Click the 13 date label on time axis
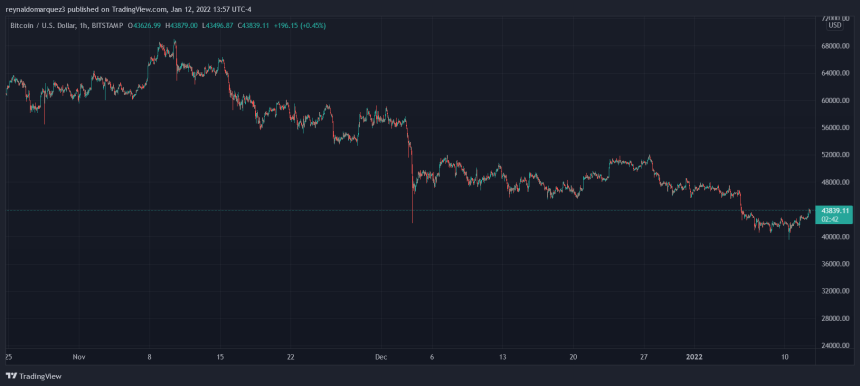The height and width of the screenshot is (386, 860). point(502,357)
